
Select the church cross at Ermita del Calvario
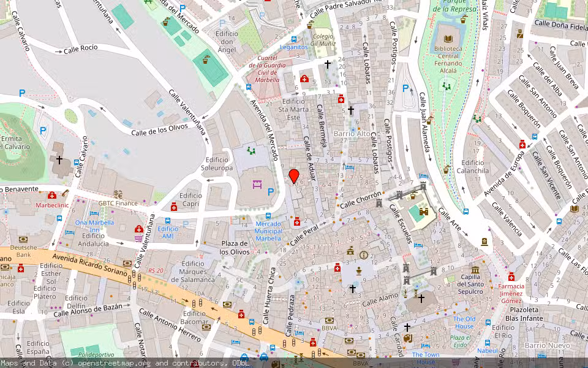click(59, 160)
